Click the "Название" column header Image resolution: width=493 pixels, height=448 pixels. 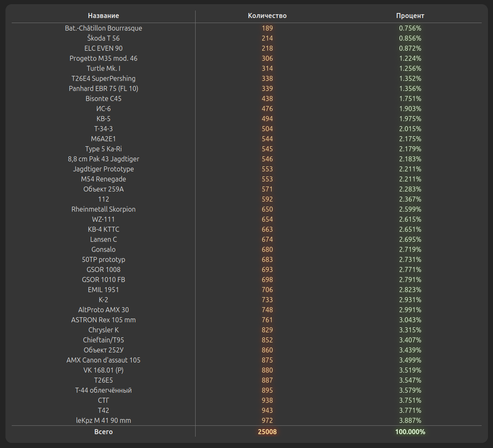coord(103,16)
